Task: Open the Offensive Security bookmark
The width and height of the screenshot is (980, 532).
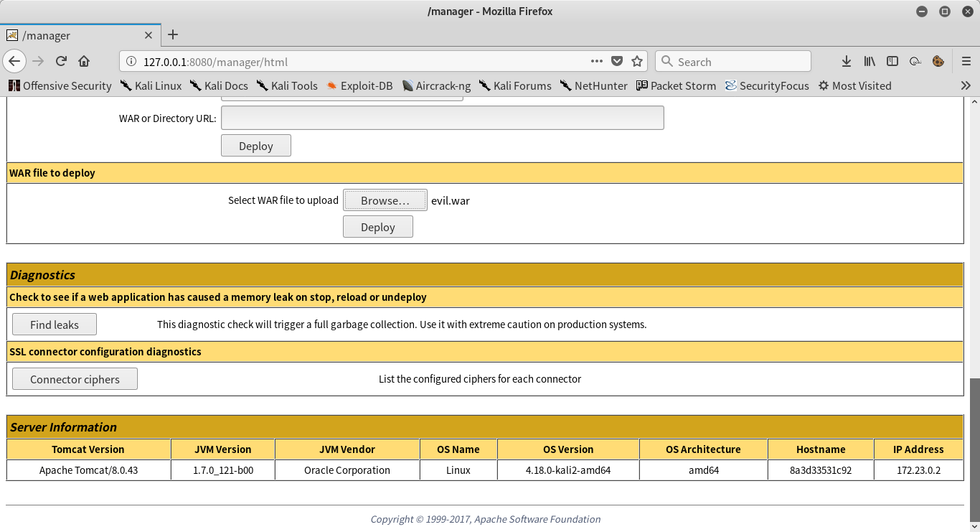Action: click(60, 85)
